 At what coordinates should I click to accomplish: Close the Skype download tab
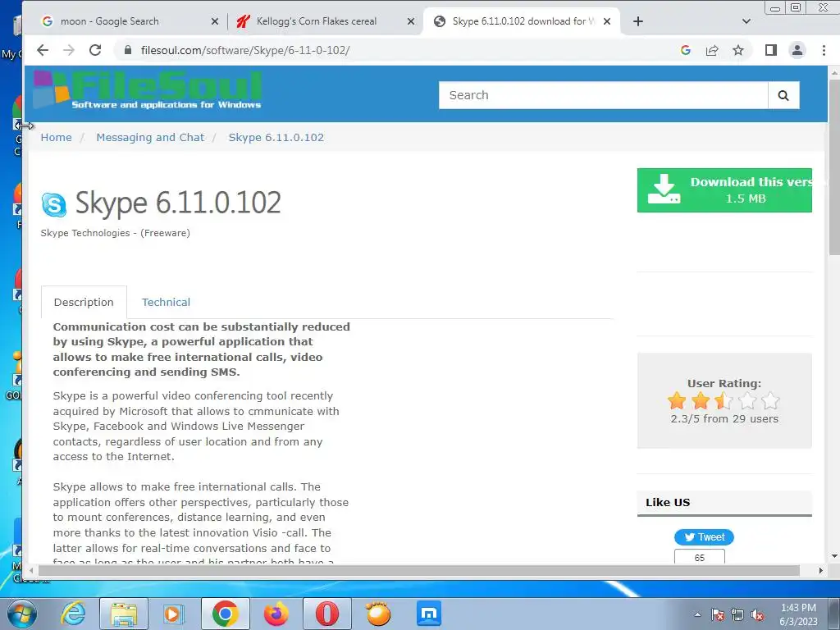click(x=606, y=21)
